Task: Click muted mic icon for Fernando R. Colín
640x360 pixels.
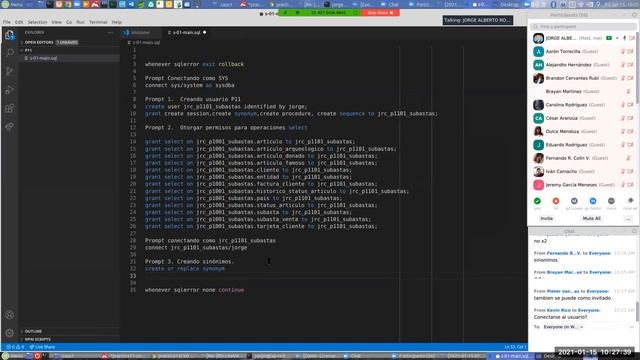Action: pyautogui.click(x=629, y=158)
